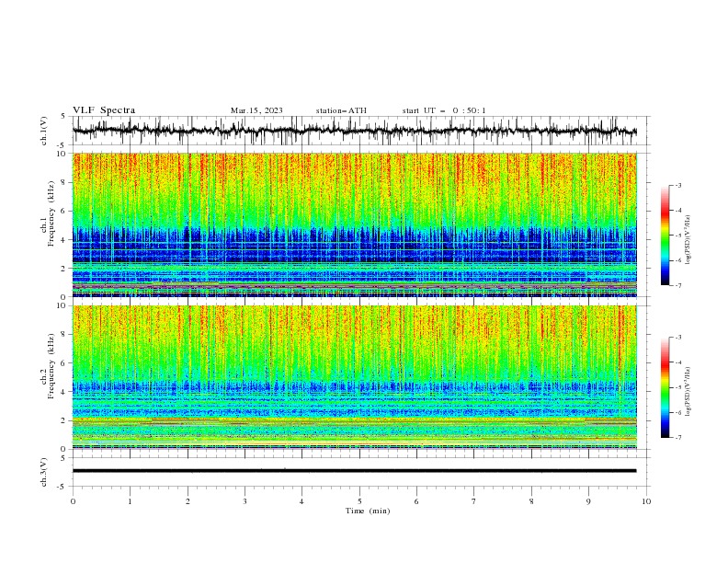The width and height of the screenshot is (728, 563).
Task: Click the ch.2 spectrogram panel
Action: click(355, 377)
